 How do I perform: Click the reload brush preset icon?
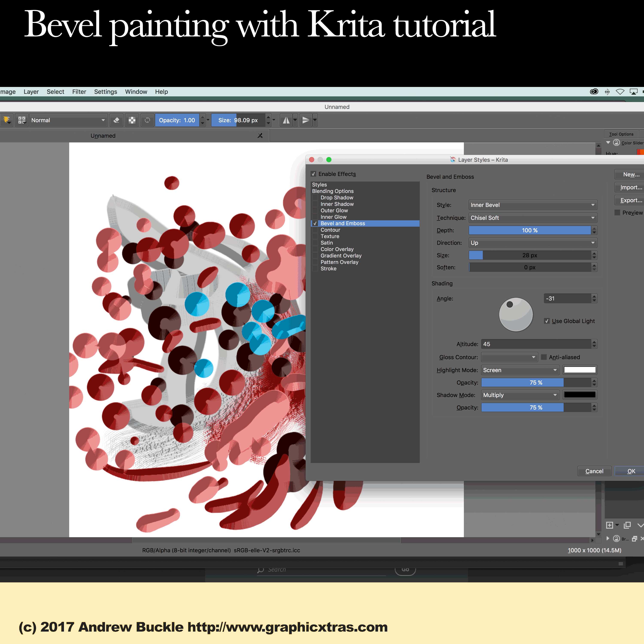(147, 120)
